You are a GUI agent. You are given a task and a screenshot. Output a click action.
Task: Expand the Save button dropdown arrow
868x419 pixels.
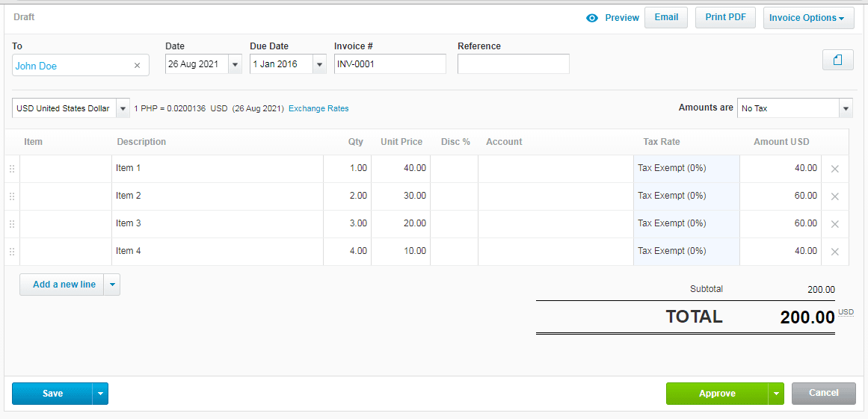[x=100, y=394]
